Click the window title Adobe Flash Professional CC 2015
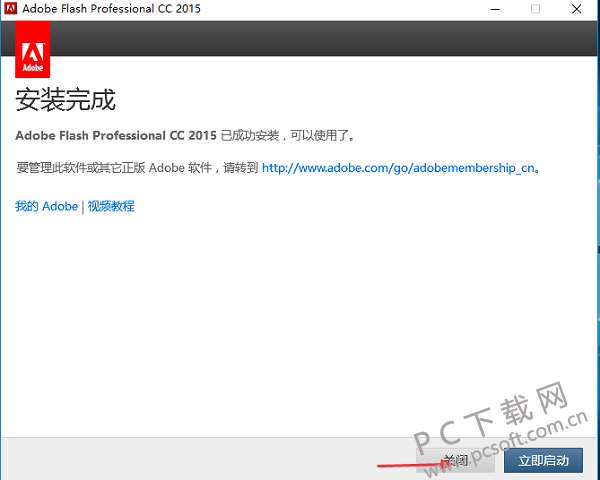The width and height of the screenshot is (600, 480). (111, 8)
